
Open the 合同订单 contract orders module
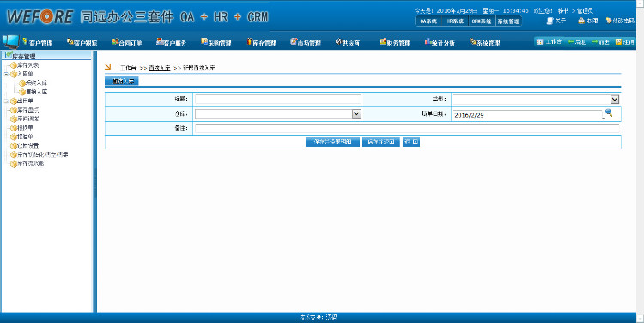pos(127,42)
